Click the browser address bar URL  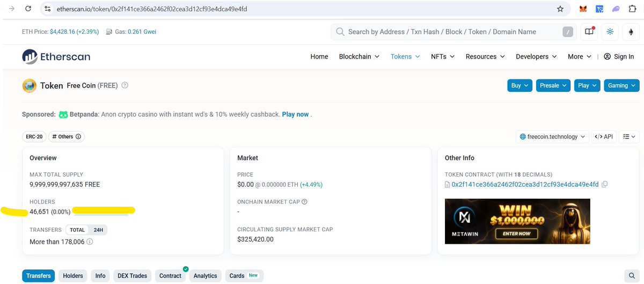pyautogui.click(x=152, y=9)
